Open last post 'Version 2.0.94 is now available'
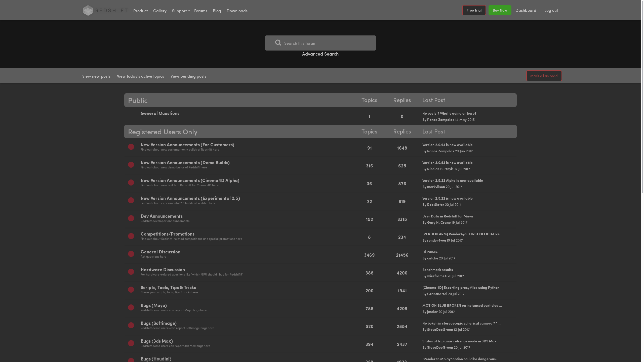 click(448, 145)
